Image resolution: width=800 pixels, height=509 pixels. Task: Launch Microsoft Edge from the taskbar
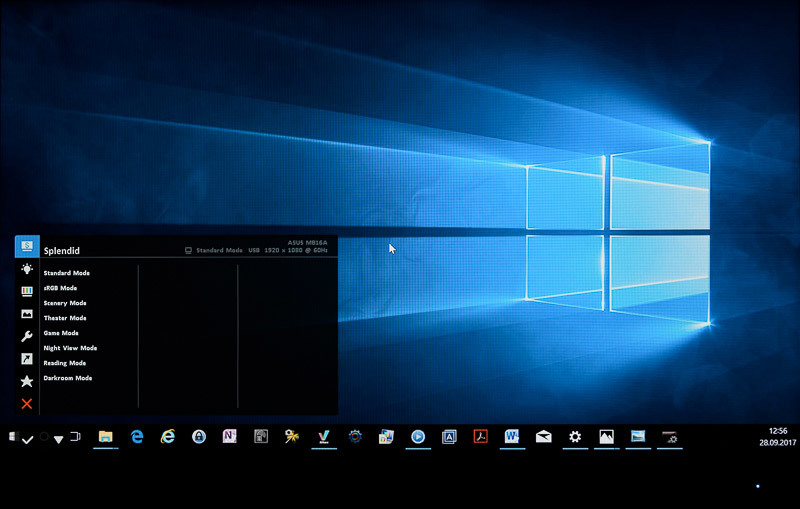pyautogui.click(x=137, y=437)
